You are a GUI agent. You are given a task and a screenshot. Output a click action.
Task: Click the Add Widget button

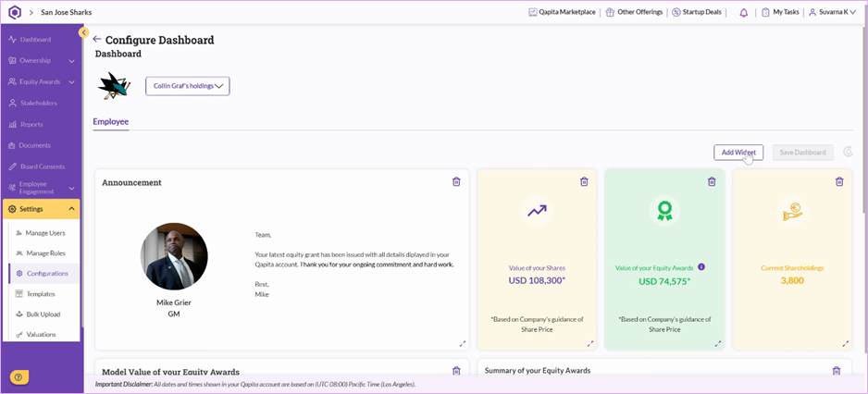pos(738,153)
